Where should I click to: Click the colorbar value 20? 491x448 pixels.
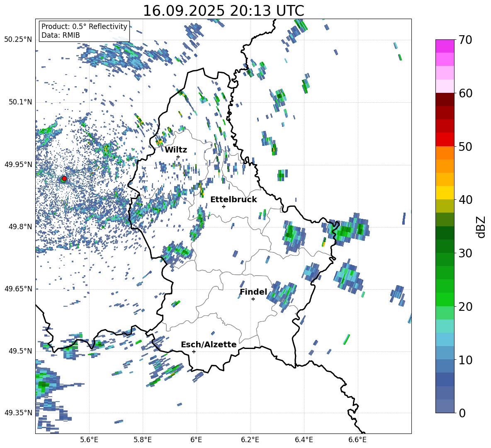click(465, 306)
